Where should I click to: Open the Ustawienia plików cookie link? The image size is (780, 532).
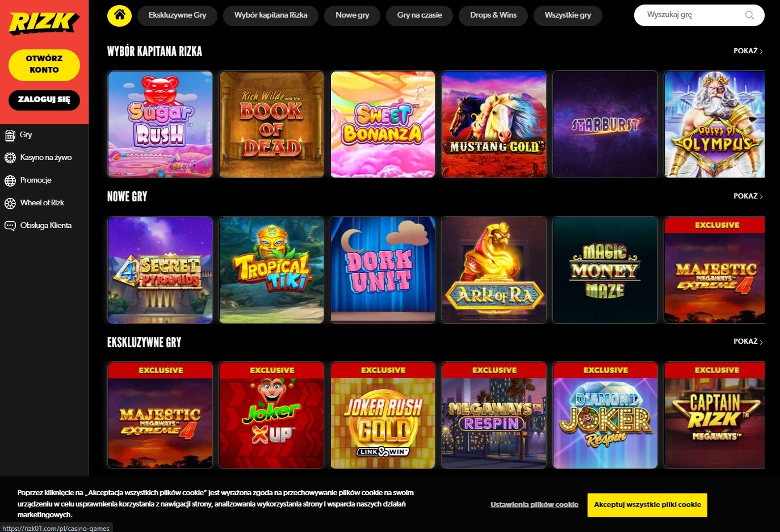tap(534, 505)
